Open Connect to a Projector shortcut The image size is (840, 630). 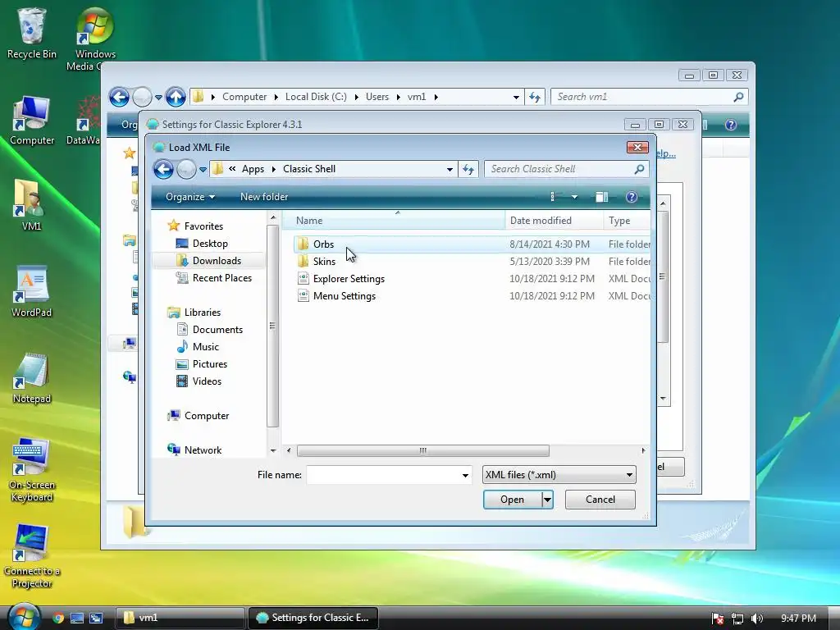click(32, 556)
